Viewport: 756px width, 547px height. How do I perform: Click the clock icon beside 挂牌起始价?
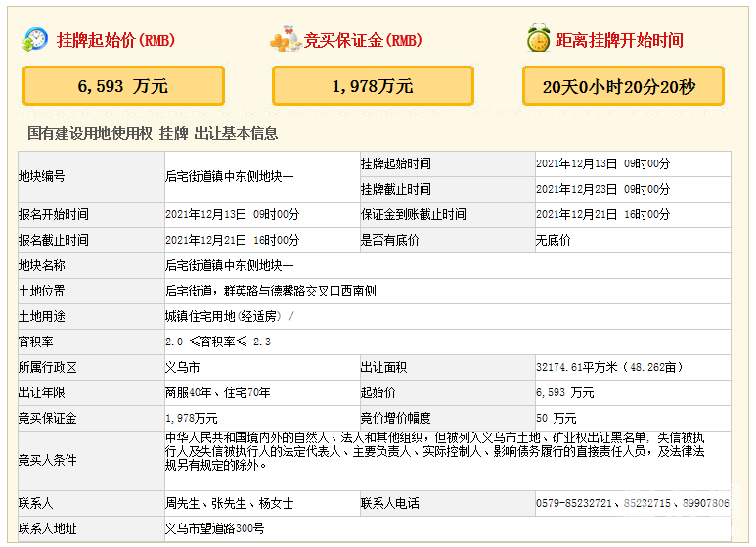(x=35, y=40)
